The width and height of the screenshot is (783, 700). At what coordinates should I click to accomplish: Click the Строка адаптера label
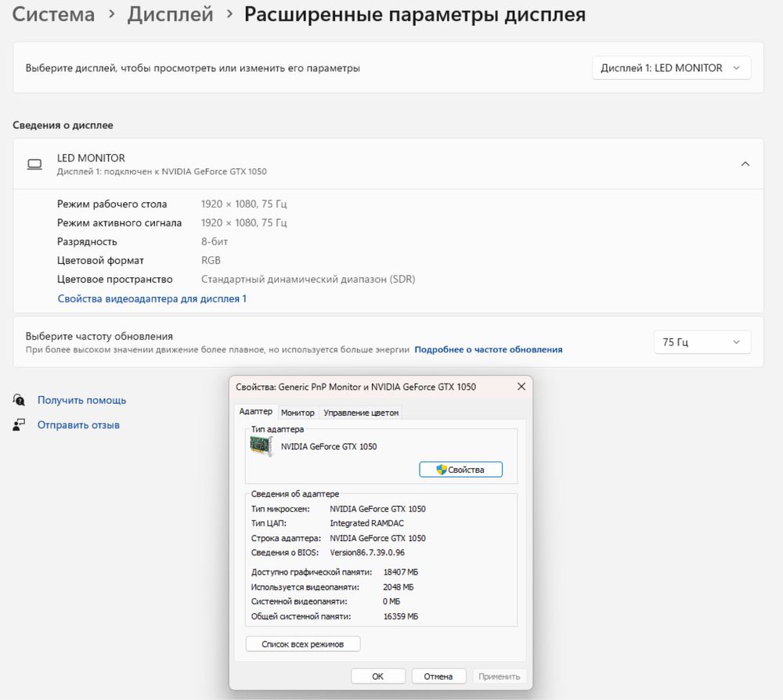coord(286,538)
